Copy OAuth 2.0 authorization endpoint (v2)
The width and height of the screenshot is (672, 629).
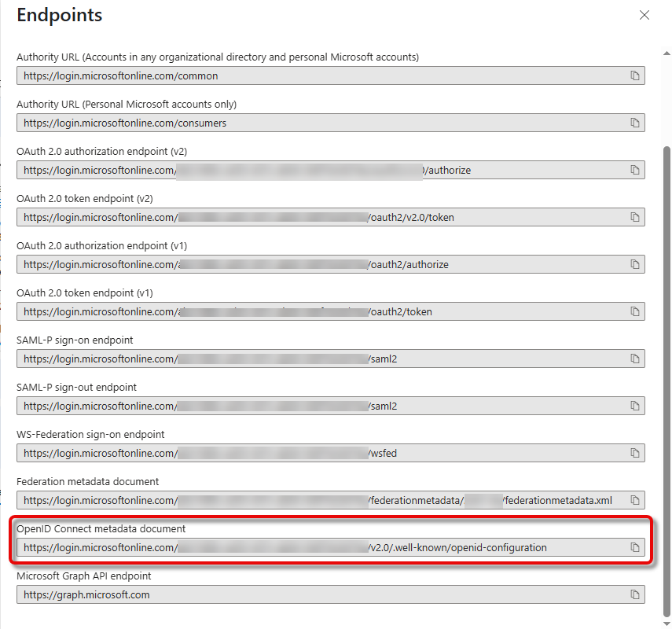click(x=634, y=171)
